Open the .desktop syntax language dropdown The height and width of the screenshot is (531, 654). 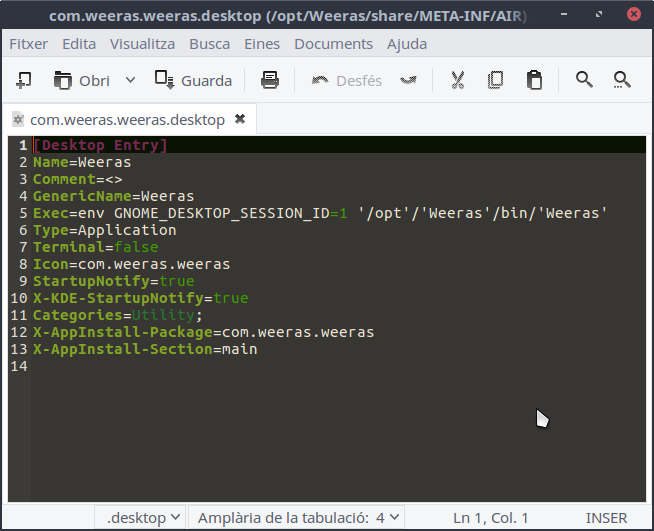point(144,517)
